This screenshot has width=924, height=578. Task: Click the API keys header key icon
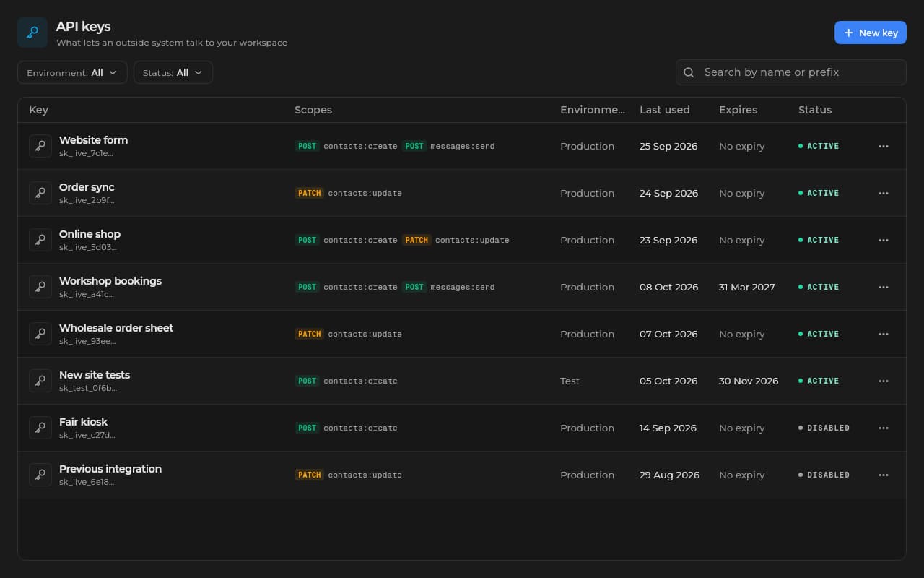pyautogui.click(x=32, y=33)
